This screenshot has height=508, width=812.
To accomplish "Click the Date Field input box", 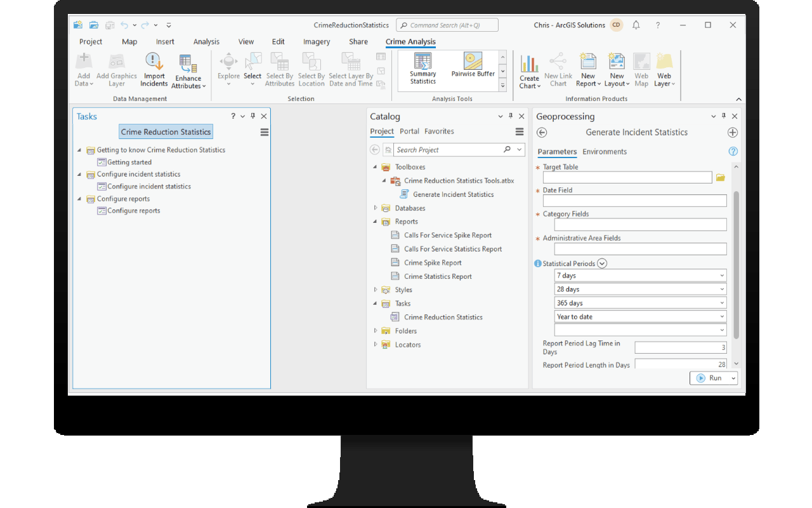I will coord(634,201).
